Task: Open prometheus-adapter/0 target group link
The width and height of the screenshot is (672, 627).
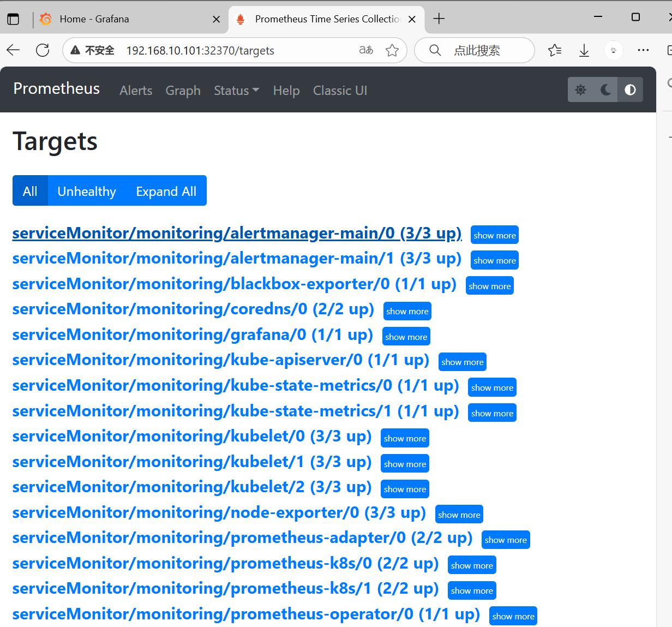Action: tap(243, 538)
